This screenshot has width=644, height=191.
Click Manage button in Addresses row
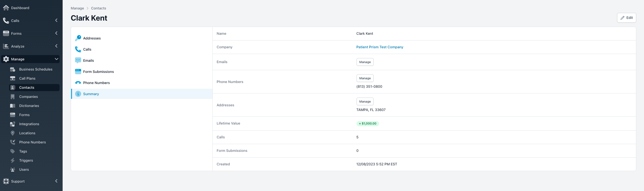coord(365,102)
